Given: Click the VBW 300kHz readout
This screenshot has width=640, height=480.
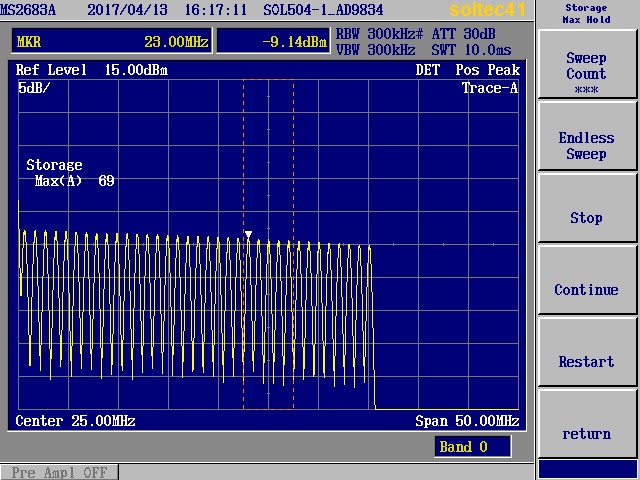Looking at the screenshot, I should pyautogui.click(x=375, y=50).
